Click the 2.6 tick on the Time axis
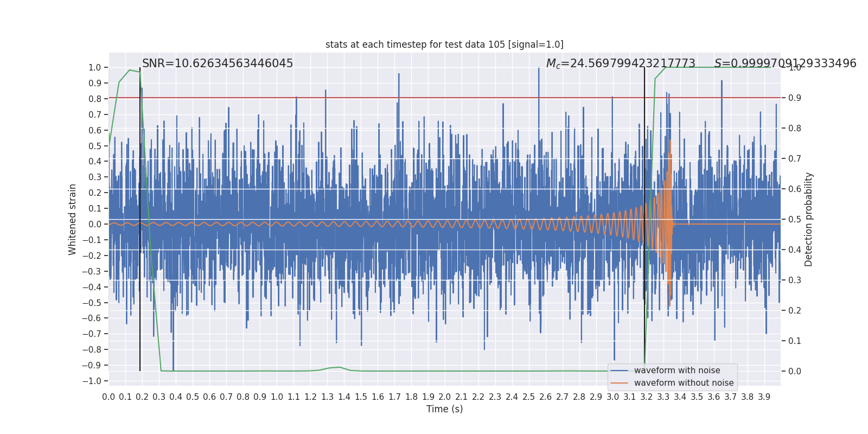This screenshot has height=434, width=868. click(546, 397)
